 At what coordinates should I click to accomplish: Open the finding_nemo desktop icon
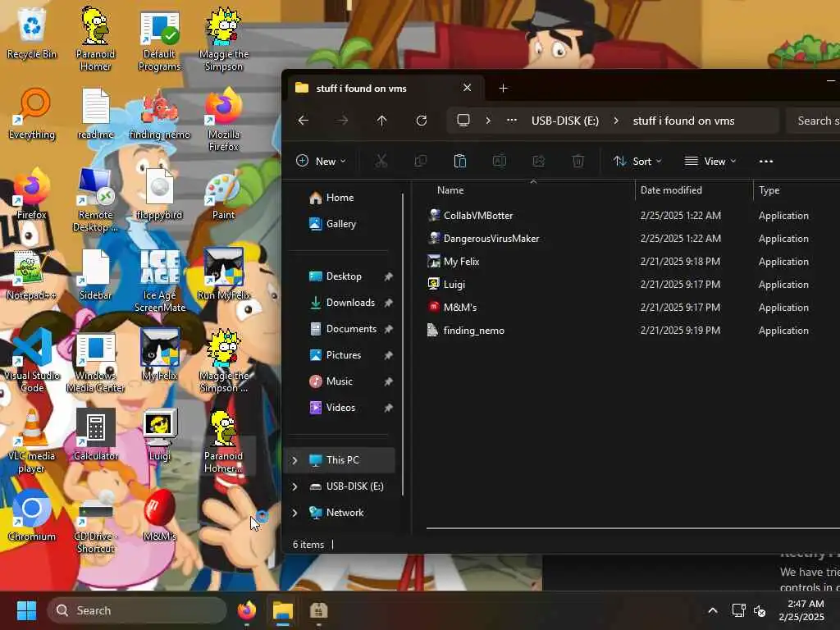tap(160, 114)
